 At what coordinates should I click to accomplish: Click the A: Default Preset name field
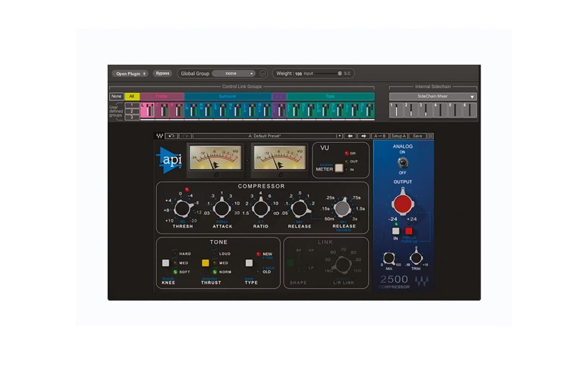click(x=265, y=136)
